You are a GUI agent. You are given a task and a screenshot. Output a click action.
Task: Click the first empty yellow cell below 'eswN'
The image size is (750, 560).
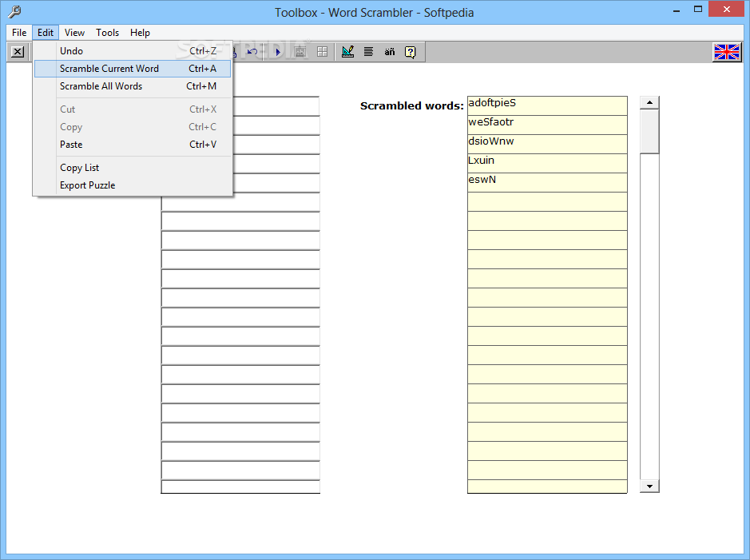(547, 201)
